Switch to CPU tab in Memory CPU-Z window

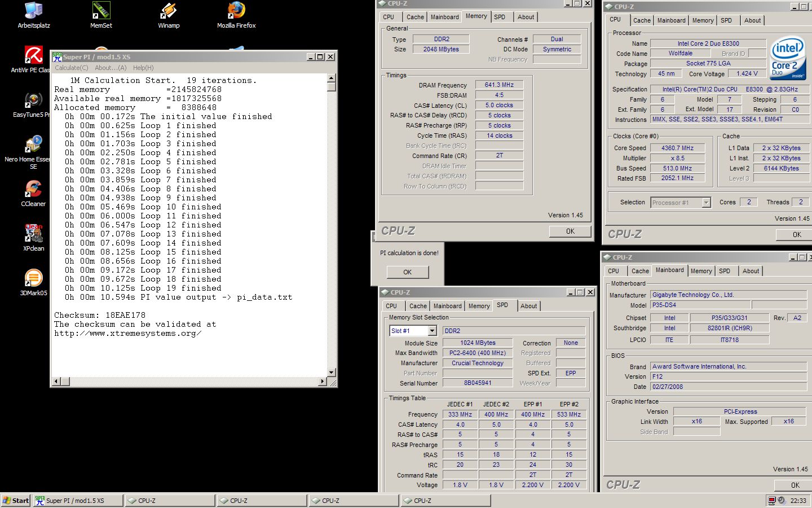[x=389, y=17]
